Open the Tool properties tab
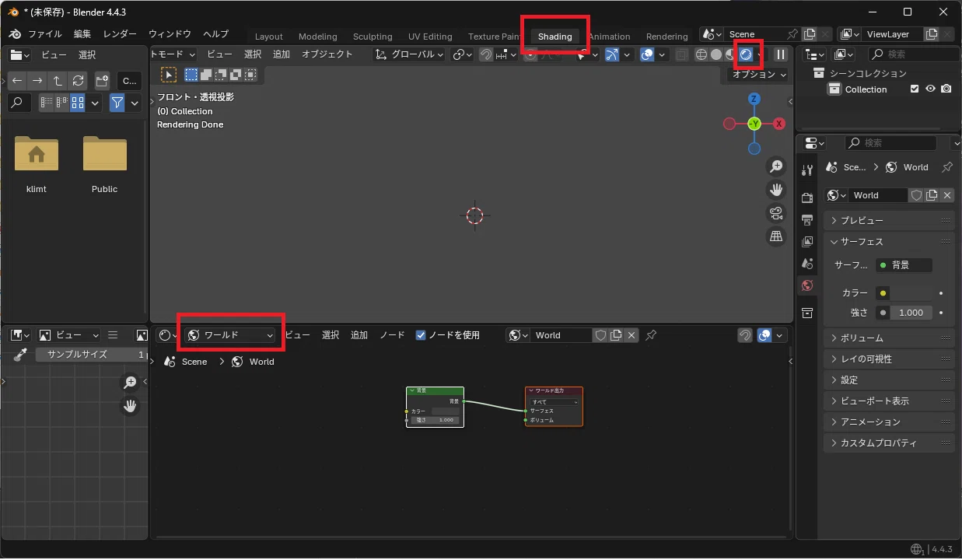The image size is (962, 560). pyautogui.click(x=807, y=170)
